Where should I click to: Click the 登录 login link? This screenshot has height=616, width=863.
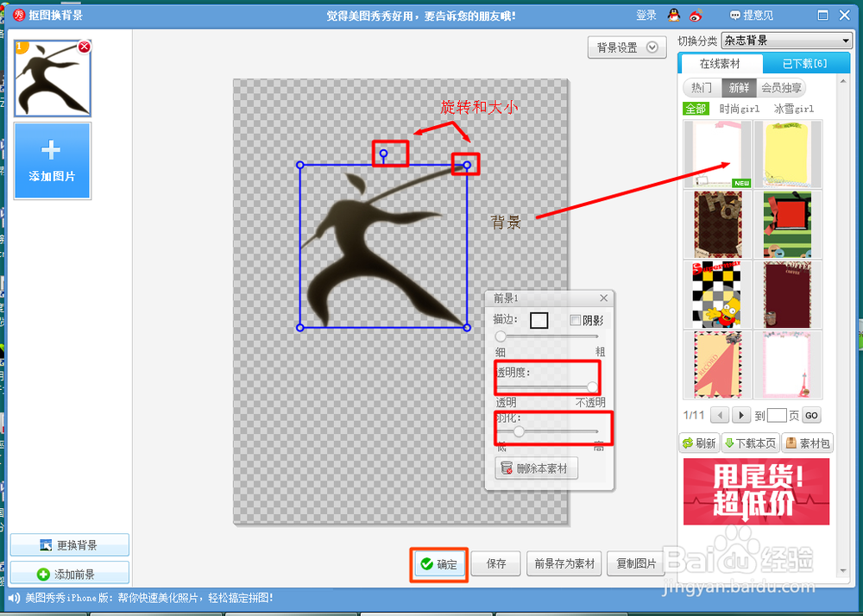pyautogui.click(x=646, y=16)
